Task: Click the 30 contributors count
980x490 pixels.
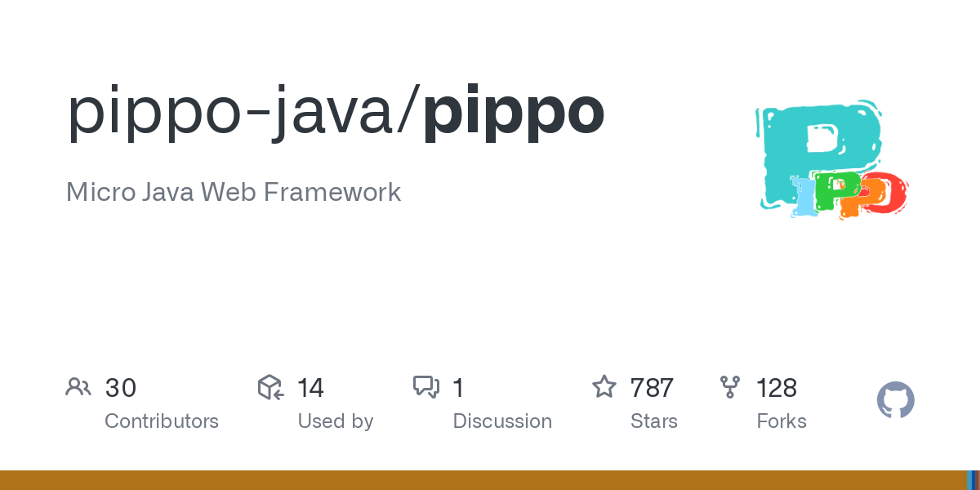Action: point(121,388)
